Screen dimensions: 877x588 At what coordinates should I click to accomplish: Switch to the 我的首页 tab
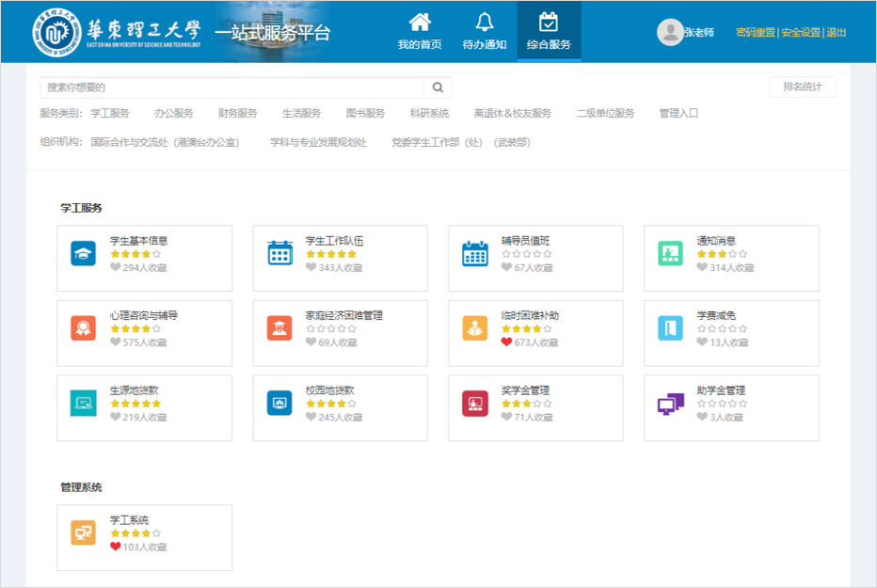coord(420,31)
